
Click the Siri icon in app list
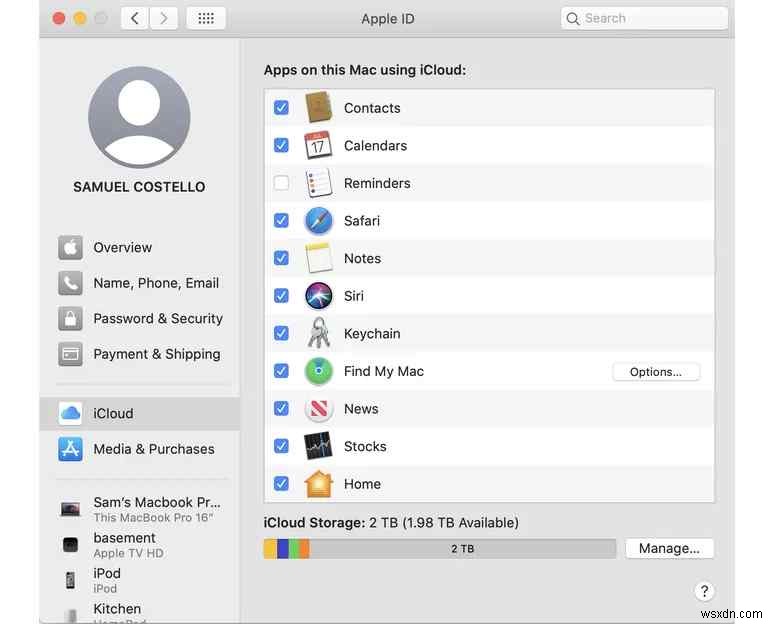pyautogui.click(x=318, y=296)
